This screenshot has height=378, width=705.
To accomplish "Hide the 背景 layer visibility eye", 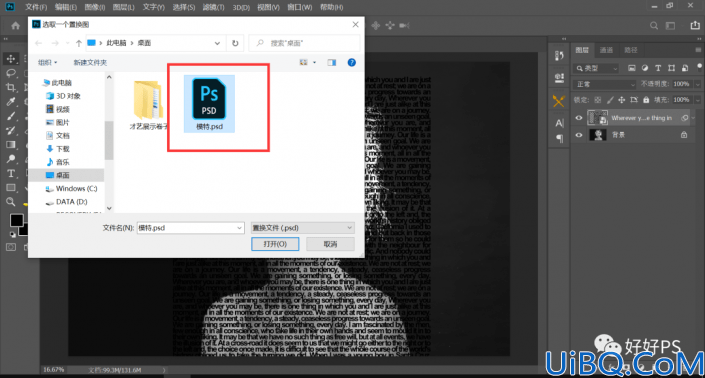I will point(579,135).
